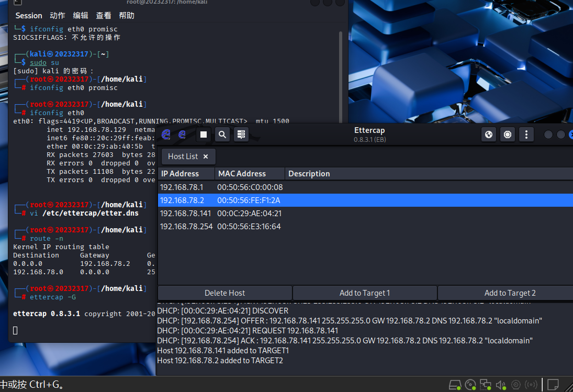573x392 pixels.
Task: Click MAC address 00:50:56:E3:16:64
Action: coord(249,227)
